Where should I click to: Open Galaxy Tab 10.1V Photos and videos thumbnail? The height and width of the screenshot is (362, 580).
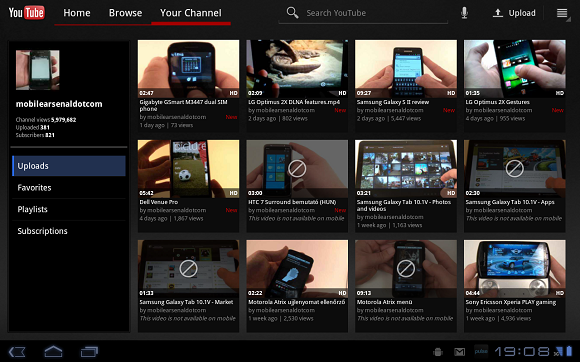click(x=406, y=169)
